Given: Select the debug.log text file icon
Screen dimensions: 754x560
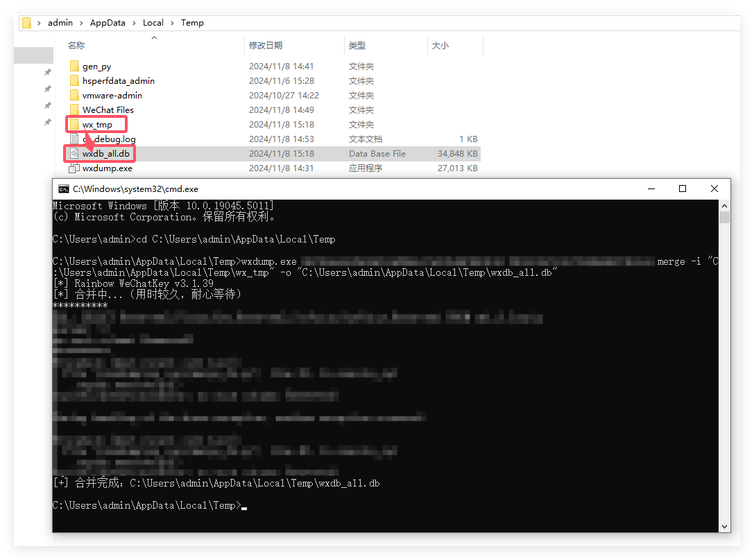Looking at the screenshot, I should (x=74, y=139).
